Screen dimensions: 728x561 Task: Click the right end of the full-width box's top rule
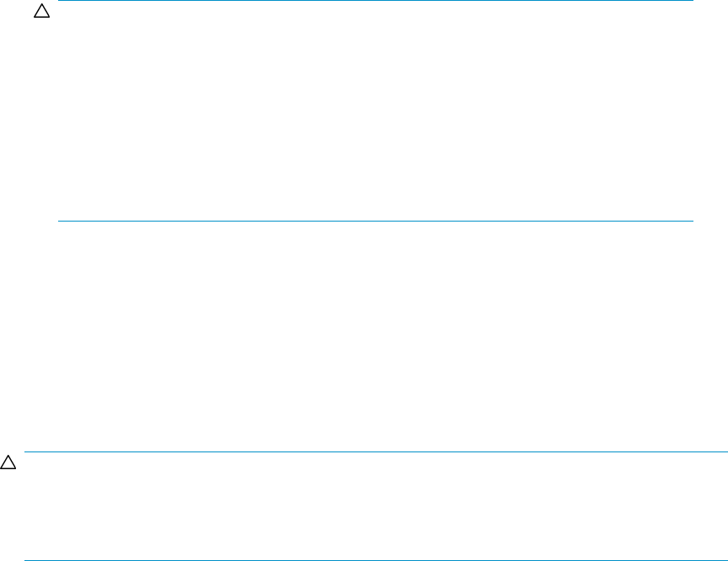click(x=725, y=451)
